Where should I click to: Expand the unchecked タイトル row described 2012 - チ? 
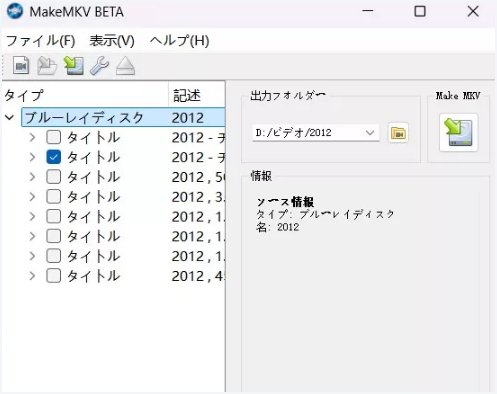click(32, 137)
